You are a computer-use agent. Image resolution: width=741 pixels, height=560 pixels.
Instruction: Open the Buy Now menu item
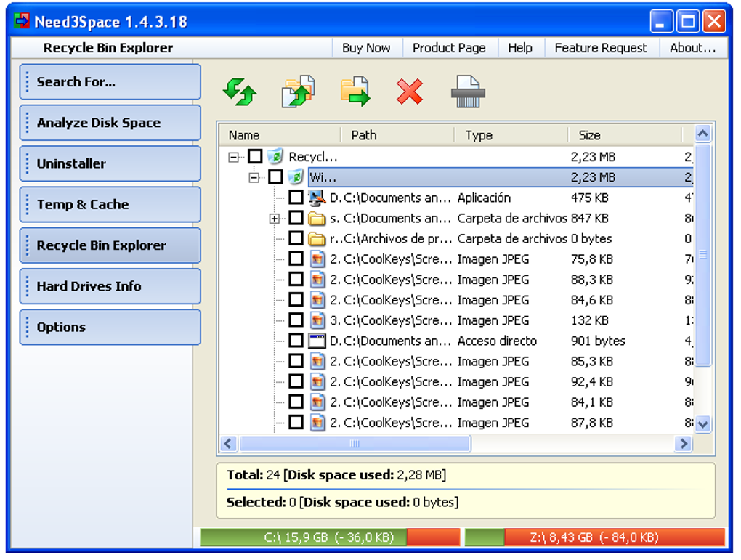[x=366, y=48]
